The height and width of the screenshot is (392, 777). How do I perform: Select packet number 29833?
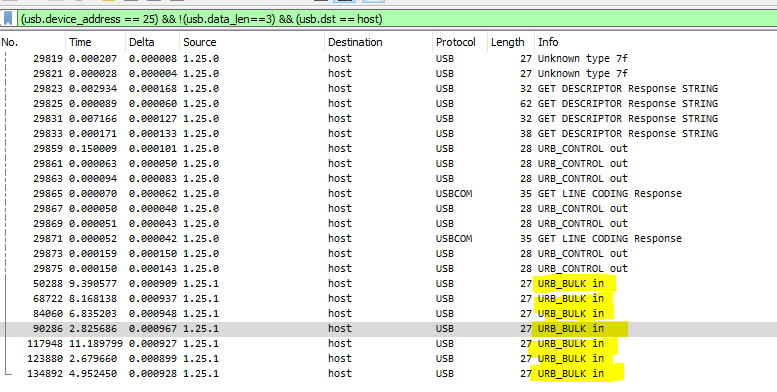tap(388, 133)
